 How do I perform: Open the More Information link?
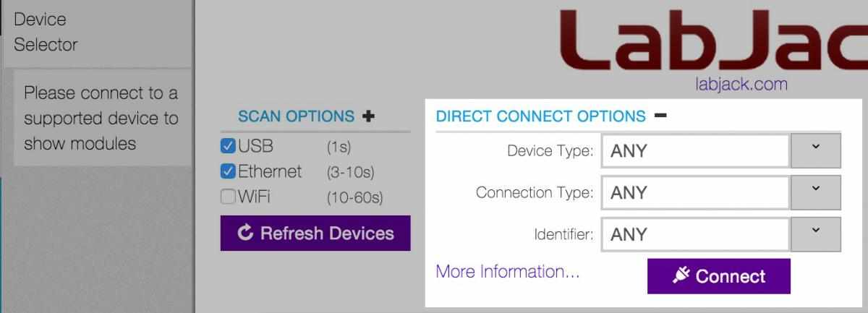point(508,272)
